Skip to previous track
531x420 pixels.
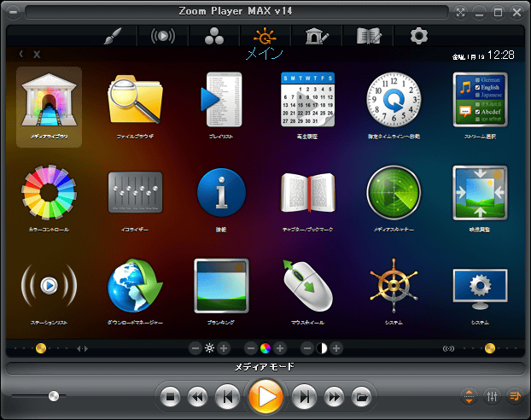click(227, 397)
